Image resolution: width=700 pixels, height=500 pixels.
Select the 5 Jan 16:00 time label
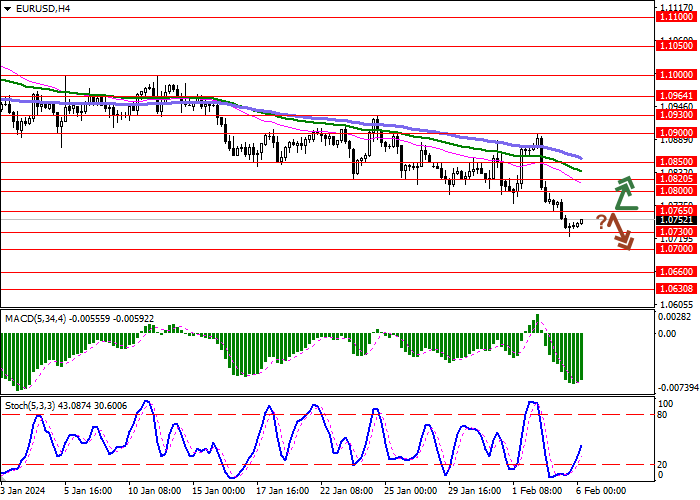88,490
